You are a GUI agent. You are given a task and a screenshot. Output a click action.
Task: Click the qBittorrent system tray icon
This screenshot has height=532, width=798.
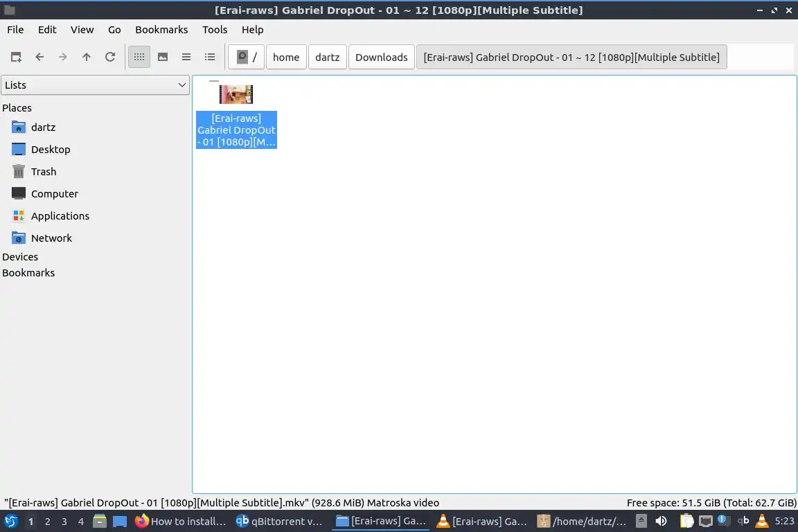[743, 521]
